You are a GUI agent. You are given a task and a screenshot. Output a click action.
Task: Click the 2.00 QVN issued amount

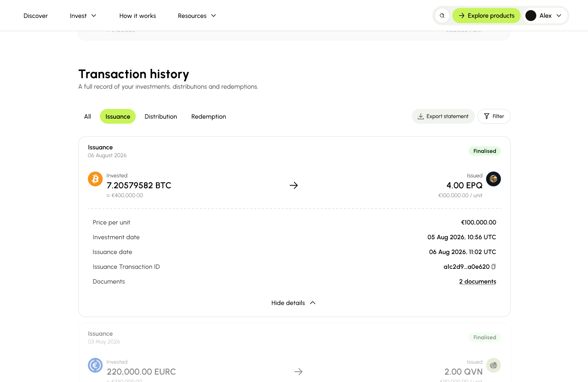click(x=463, y=372)
